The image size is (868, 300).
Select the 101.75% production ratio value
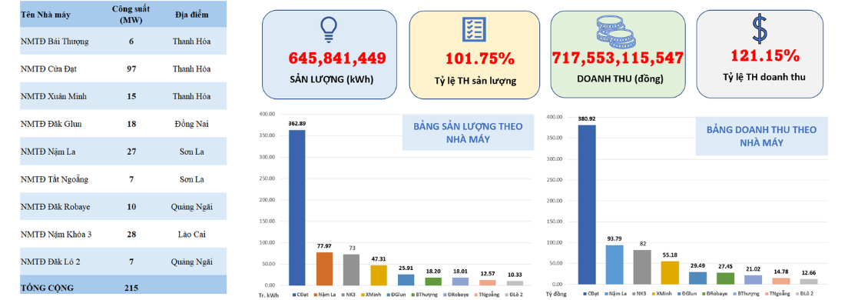click(x=480, y=58)
